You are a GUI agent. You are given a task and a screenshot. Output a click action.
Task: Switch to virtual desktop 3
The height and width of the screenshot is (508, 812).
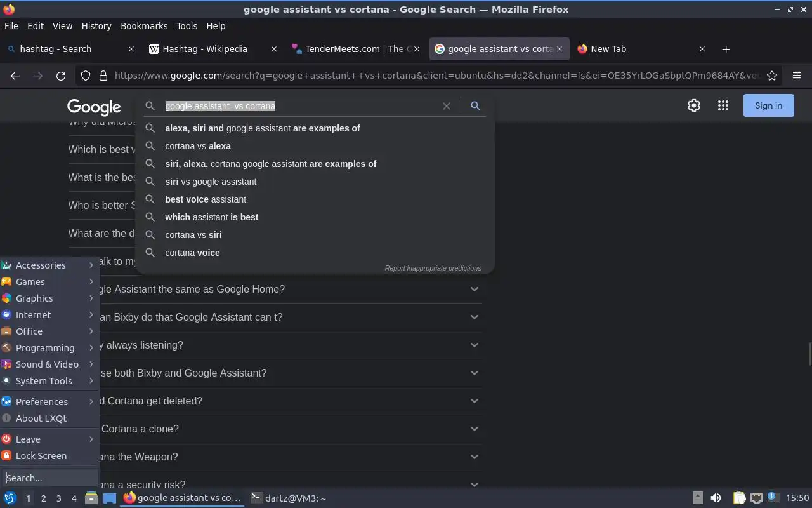point(58,498)
